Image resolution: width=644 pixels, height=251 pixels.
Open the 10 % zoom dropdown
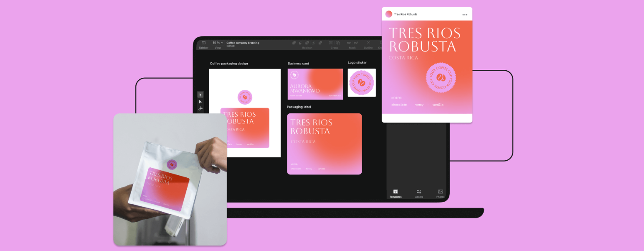pos(218,43)
